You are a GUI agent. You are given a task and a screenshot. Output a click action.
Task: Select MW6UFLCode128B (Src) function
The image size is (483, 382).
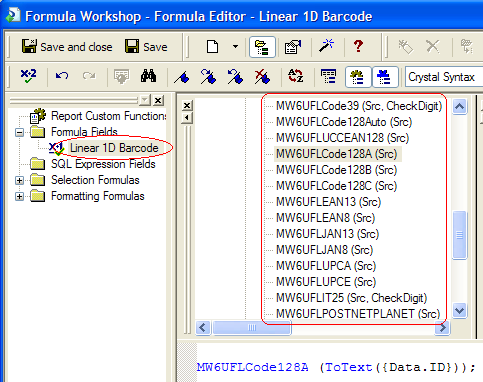(x=337, y=170)
